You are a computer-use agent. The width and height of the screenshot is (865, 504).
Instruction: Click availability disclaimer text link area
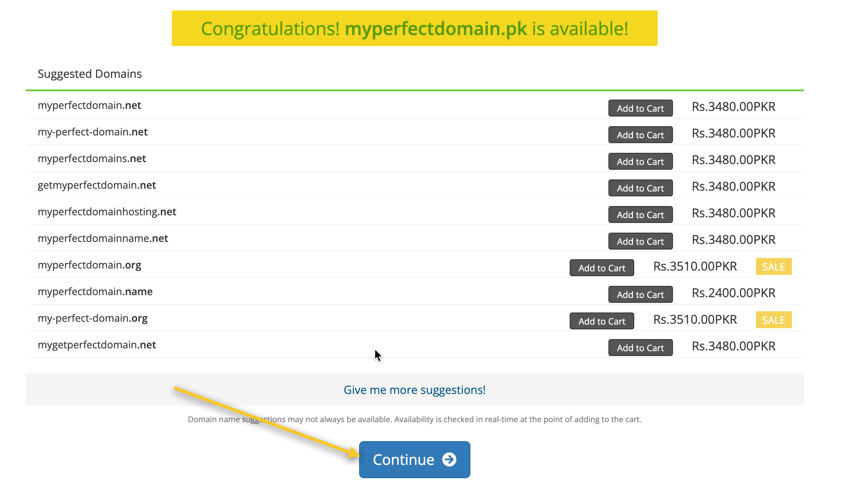[414, 419]
